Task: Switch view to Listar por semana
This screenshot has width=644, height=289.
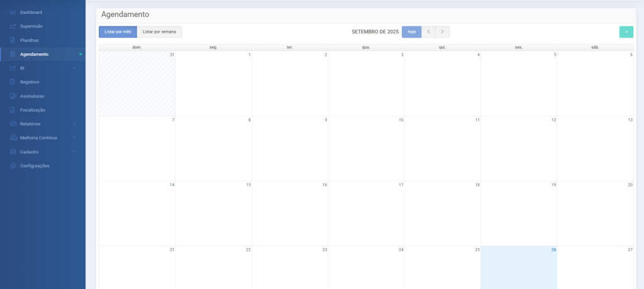Action: point(160,32)
